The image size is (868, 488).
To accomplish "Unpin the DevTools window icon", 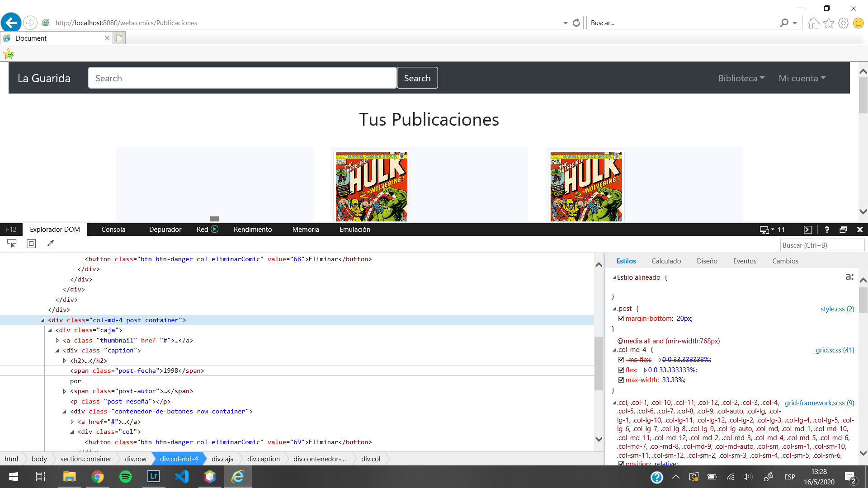I will coord(843,230).
